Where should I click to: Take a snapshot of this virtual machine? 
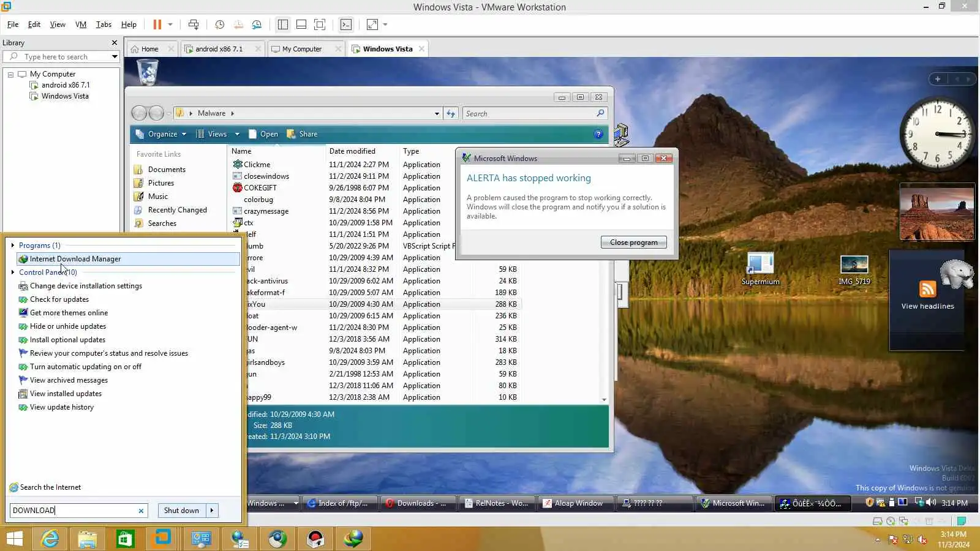(220, 24)
